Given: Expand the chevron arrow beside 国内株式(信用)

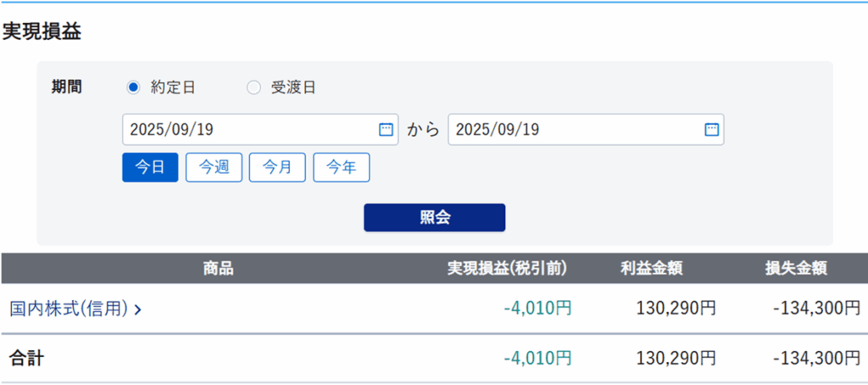Looking at the screenshot, I should tap(138, 310).
